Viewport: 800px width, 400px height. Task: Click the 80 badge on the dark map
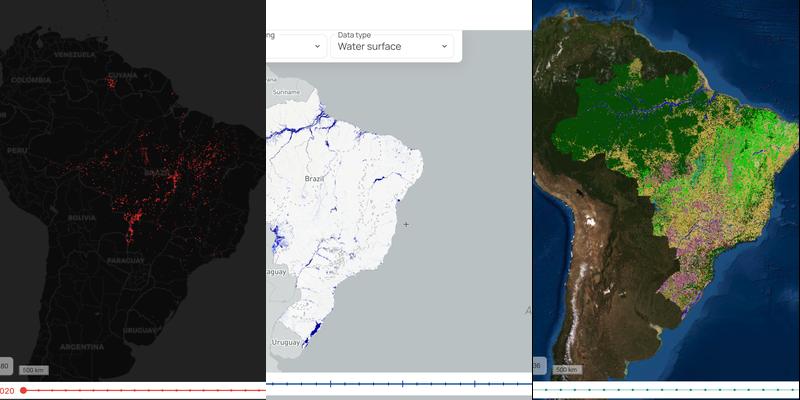5,365
